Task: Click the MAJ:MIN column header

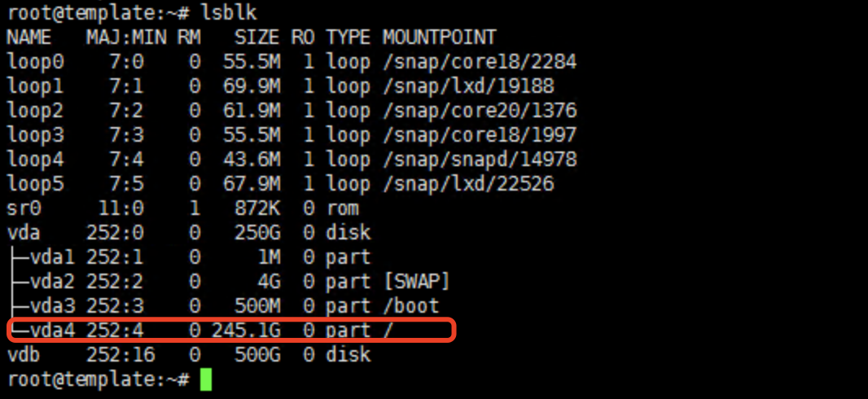Action: (x=121, y=37)
